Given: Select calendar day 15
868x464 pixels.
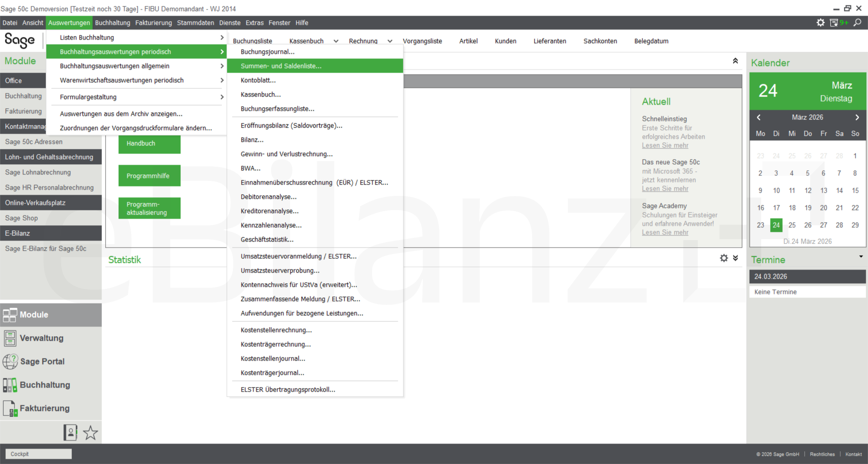Looking at the screenshot, I should (855, 190).
